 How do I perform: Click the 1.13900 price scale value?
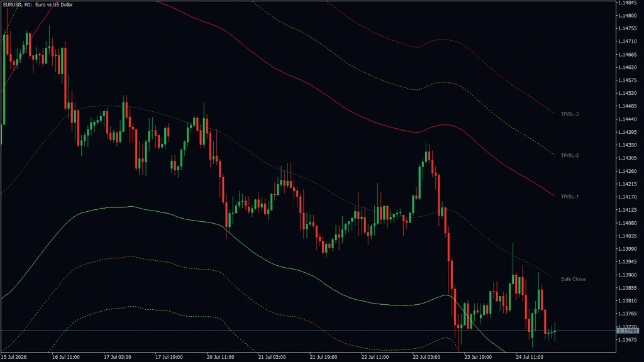628,275
